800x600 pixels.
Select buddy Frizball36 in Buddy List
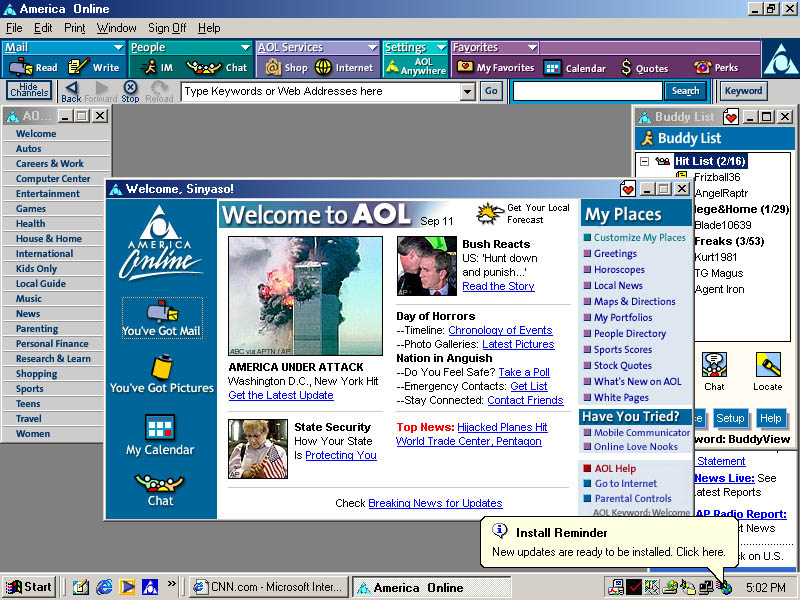click(x=717, y=177)
